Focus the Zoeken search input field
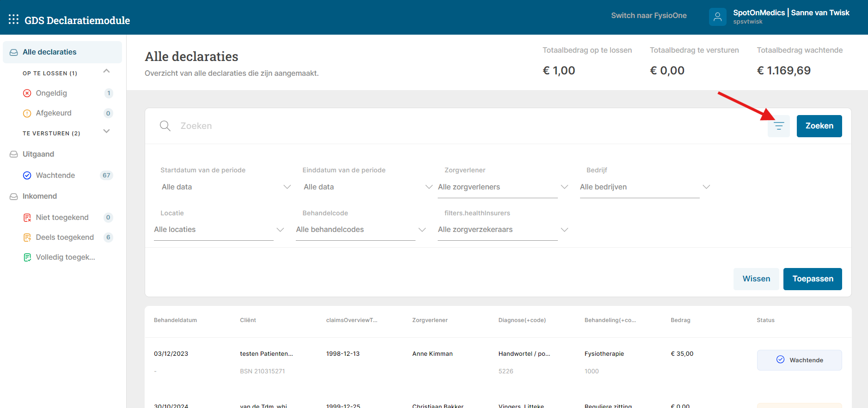 (416, 126)
